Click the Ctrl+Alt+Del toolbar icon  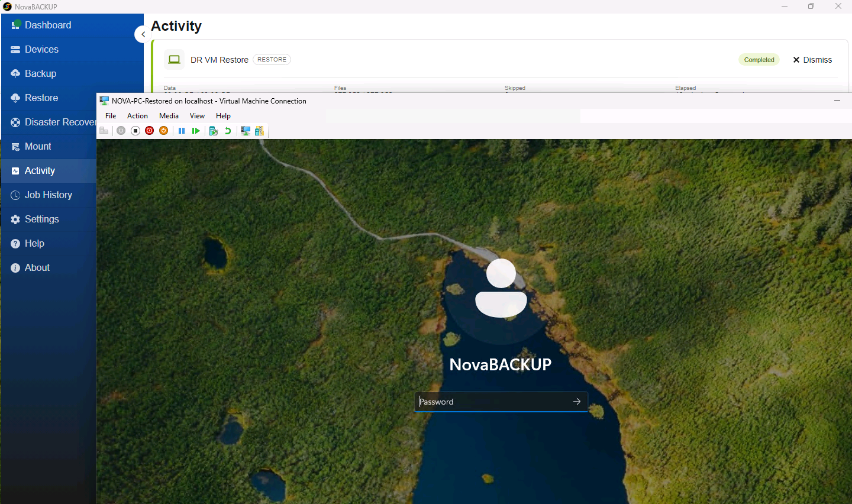pos(104,131)
